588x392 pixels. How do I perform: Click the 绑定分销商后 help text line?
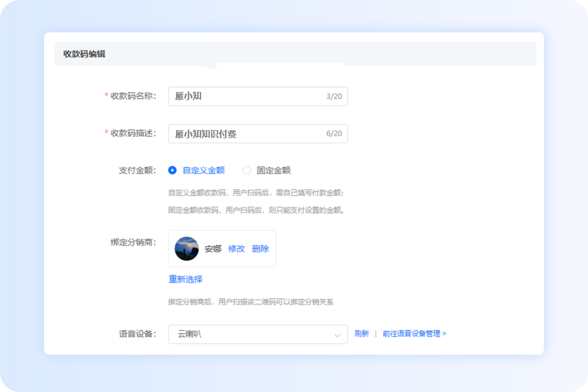[x=250, y=302]
